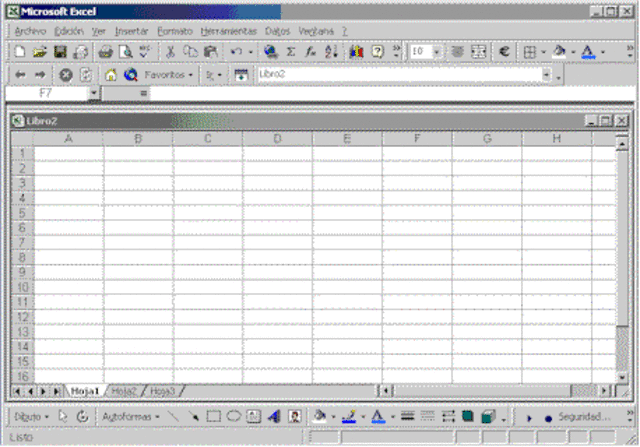Switch to the Hoja3 sheet tab

click(x=162, y=391)
